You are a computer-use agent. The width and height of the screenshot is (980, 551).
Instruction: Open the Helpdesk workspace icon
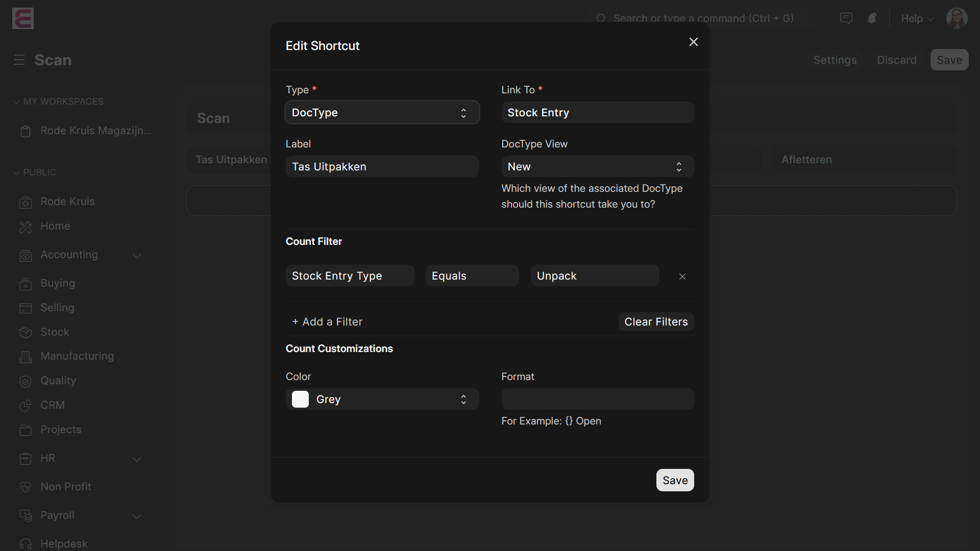coord(25,544)
